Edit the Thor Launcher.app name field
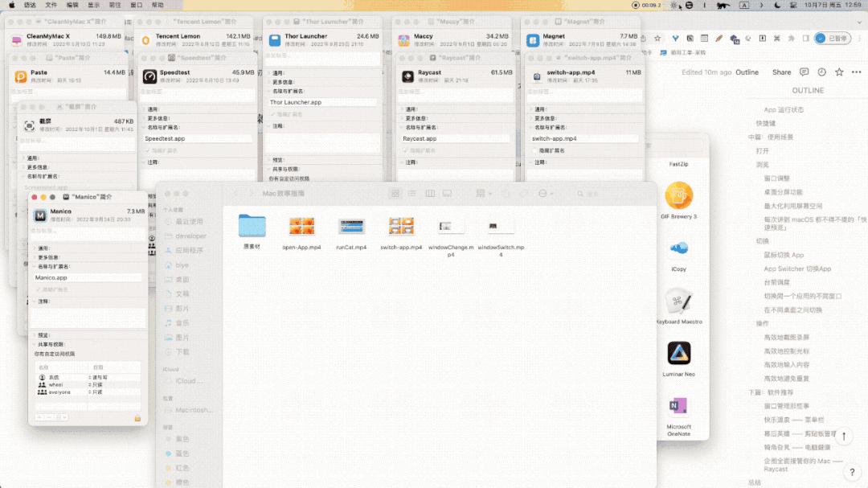 pos(323,102)
